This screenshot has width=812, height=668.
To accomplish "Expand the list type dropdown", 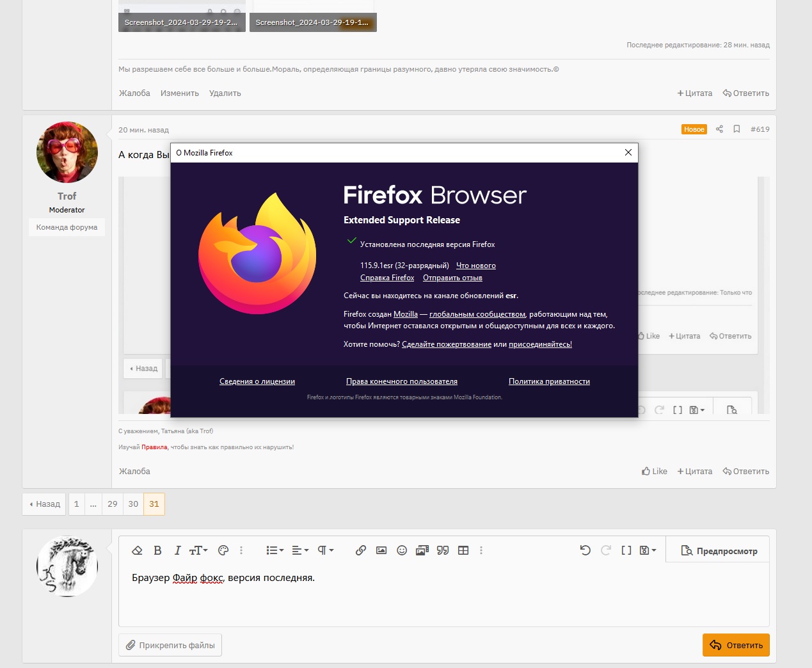I will [275, 550].
